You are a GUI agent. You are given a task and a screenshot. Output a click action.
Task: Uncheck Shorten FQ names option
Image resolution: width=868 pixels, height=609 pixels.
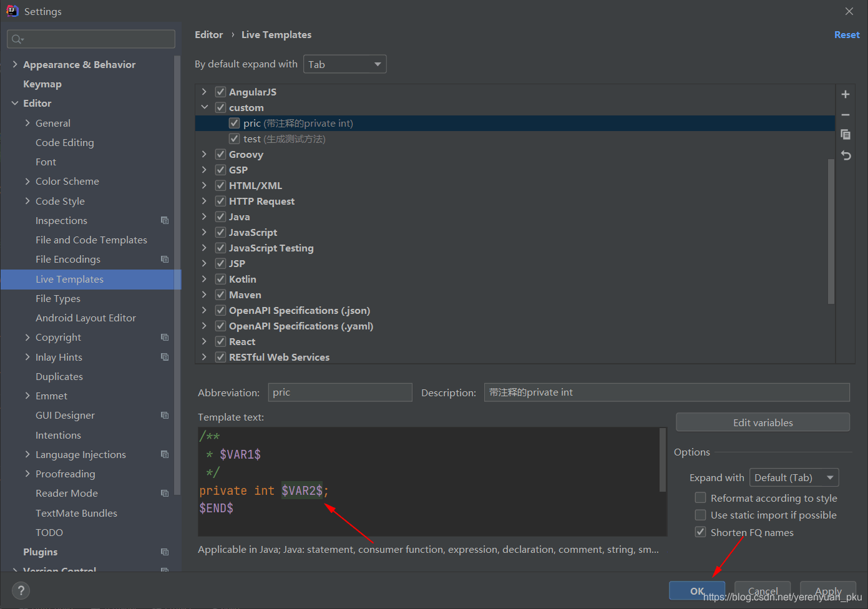tap(701, 532)
